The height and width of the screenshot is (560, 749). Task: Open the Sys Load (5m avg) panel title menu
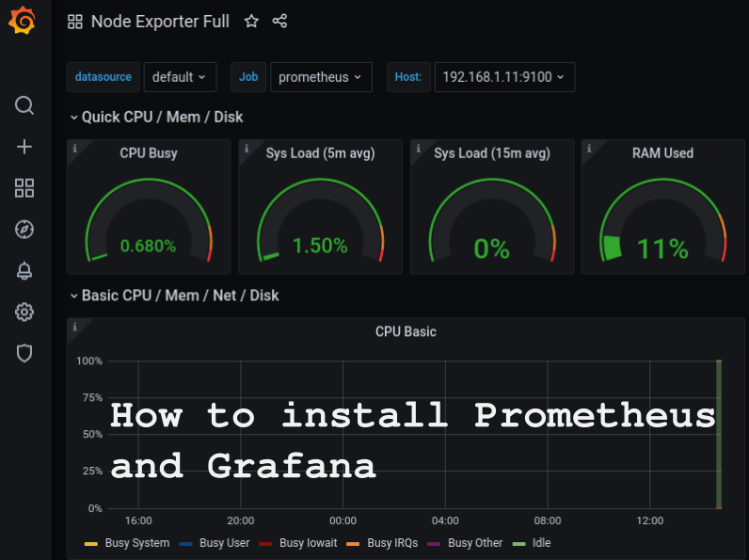point(320,152)
